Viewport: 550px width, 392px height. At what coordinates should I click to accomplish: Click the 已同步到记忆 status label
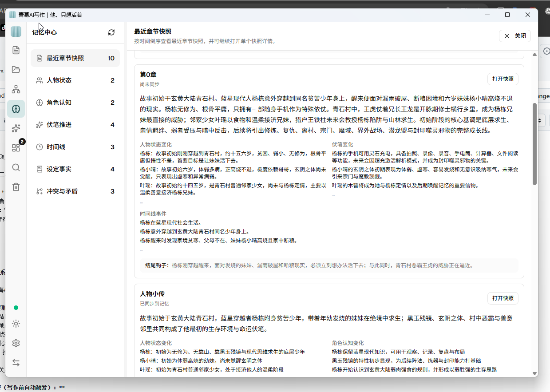coord(154,304)
